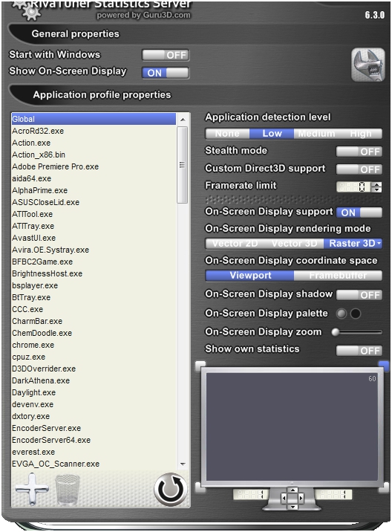Open the Raster 3D dropdown arrow
This screenshot has width=392, height=532.
[x=379, y=243]
